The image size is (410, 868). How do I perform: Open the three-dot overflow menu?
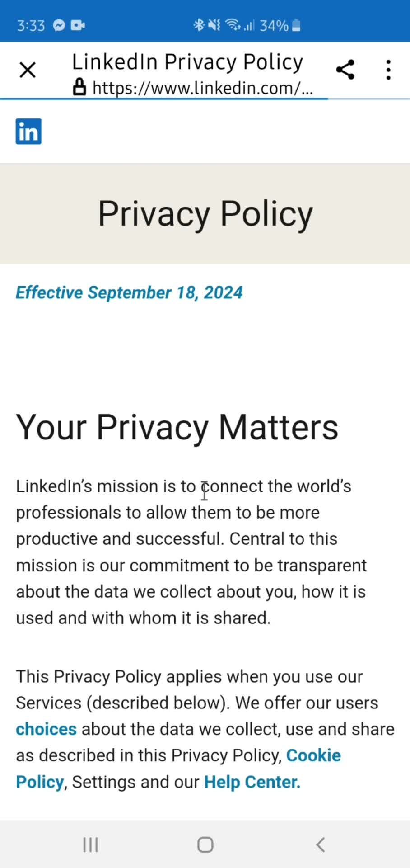pos(388,70)
